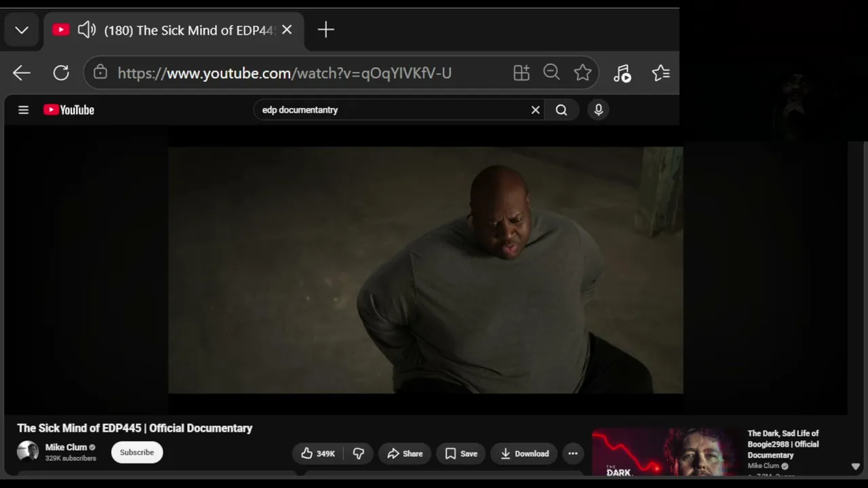Select the EDP445 documentary video title
The width and height of the screenshot is (868, 488).
pos(135,428)
